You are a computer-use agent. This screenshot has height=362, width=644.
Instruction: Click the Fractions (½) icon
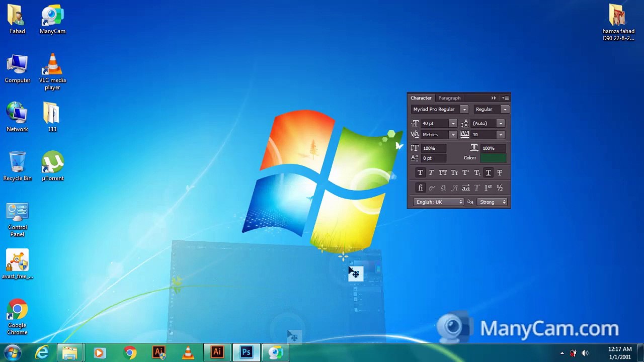pyautogui.click(x=500, y=188)
